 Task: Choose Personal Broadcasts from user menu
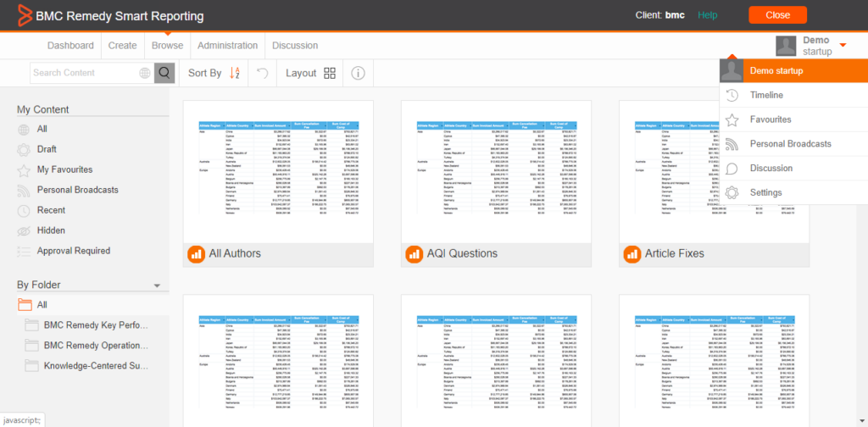point(793,144)
